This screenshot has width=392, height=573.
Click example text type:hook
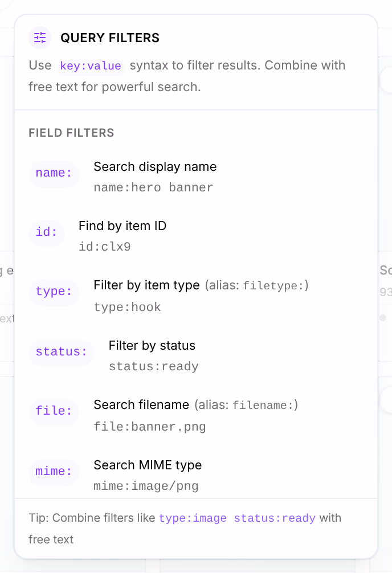pos(127,307)
